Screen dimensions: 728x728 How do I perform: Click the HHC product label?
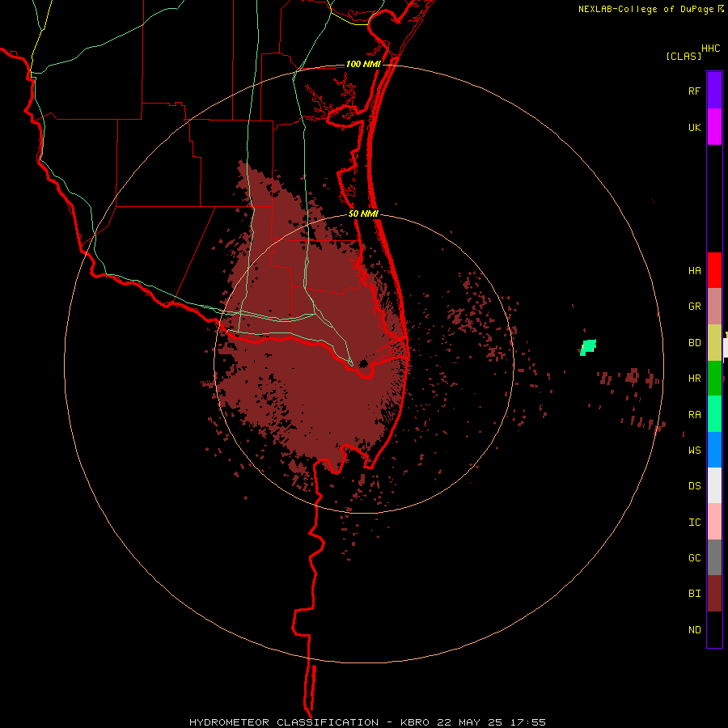click(x=710, y=49)
